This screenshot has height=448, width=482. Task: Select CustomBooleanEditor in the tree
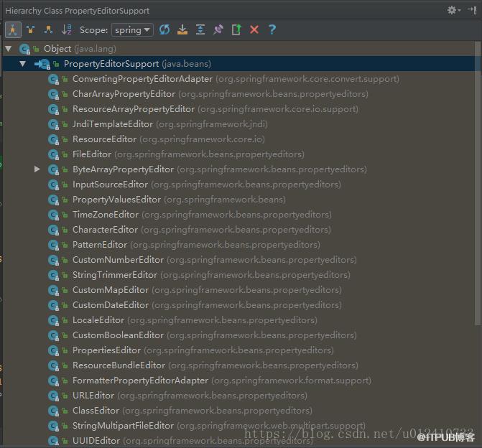[118, 335]
